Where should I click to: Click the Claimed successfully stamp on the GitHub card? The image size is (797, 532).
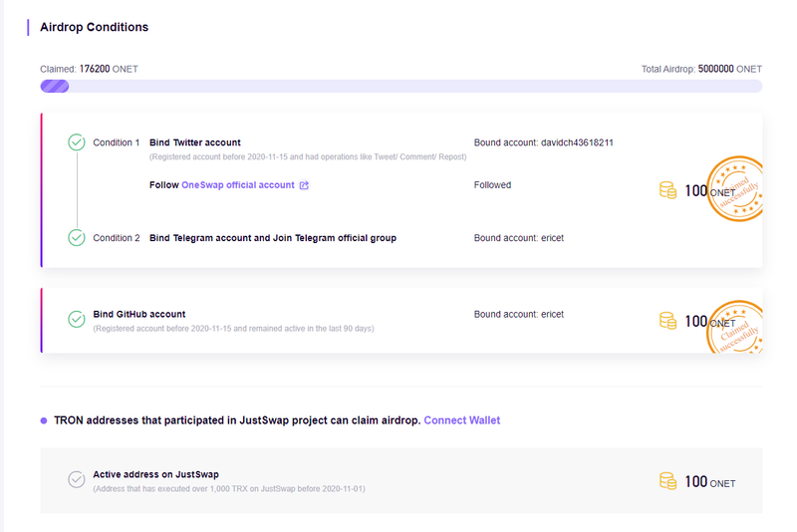tap(735, 327)
